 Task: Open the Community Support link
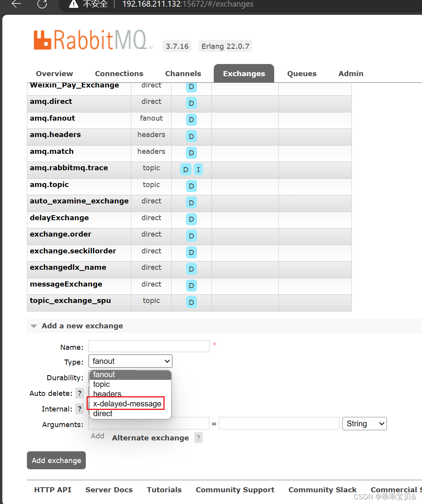coord(235,490)
